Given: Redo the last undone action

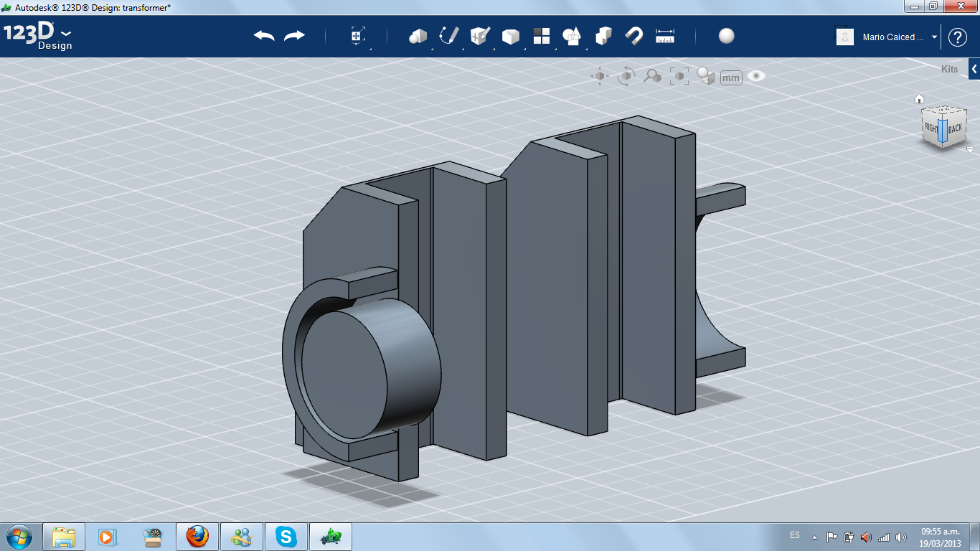Looking at the screenshot, I should point(294,36).
